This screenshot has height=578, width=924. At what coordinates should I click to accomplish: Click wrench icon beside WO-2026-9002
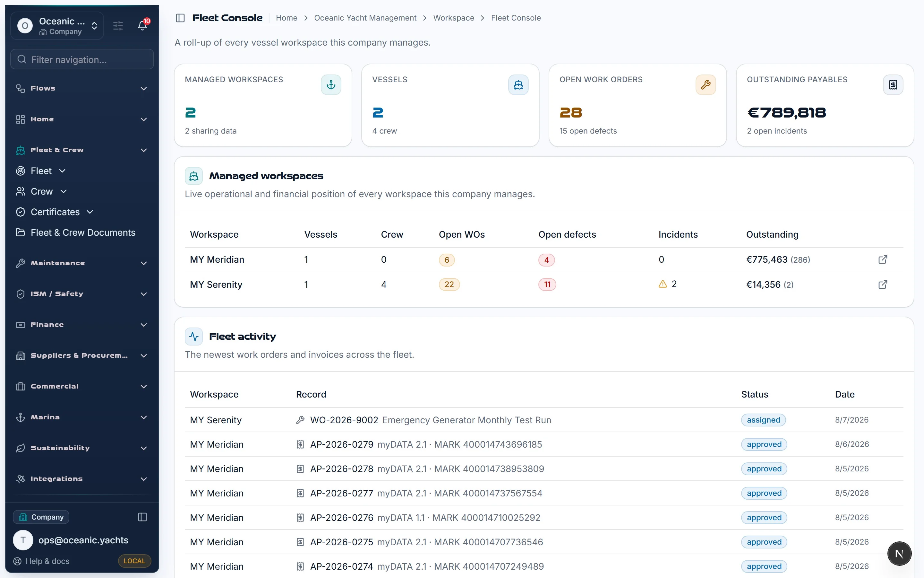tap(301, 420)
